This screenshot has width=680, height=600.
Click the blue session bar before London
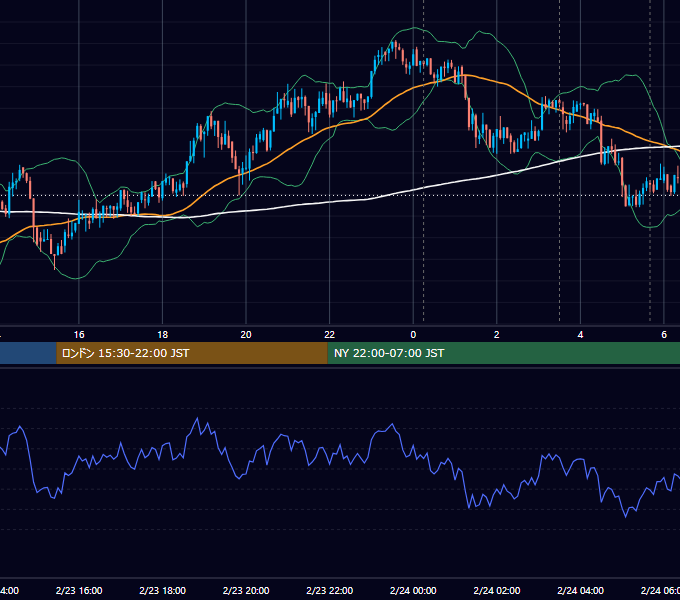[28, 353]
